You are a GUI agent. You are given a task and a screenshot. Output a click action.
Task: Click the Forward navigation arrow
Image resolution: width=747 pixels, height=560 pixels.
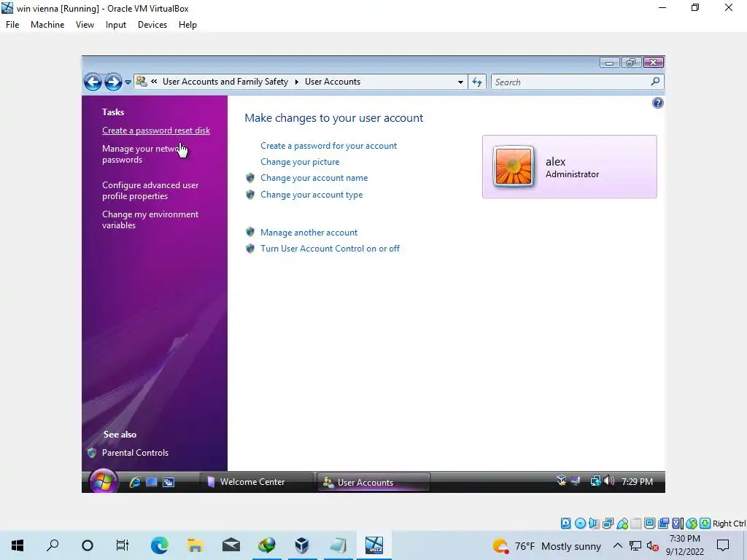pyautogui.click(x=113, y=82)
